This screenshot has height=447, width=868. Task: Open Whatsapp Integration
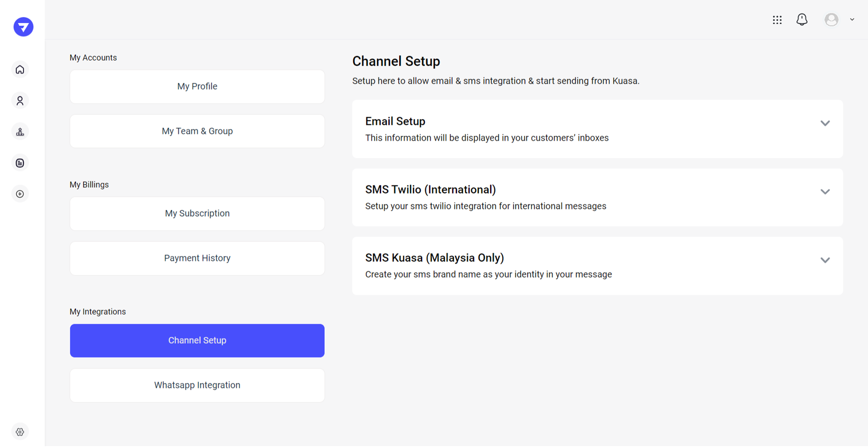pos(197,385)
